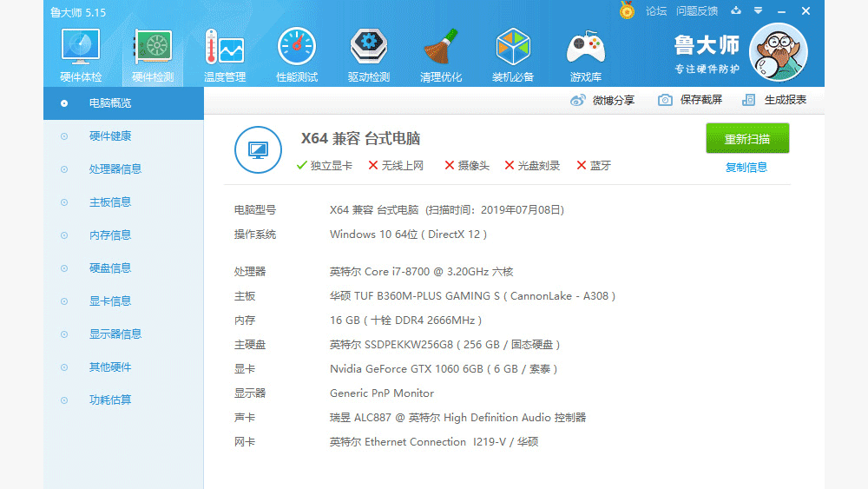Click the skin/download icon next to 问题反馈

pos(736,10)
